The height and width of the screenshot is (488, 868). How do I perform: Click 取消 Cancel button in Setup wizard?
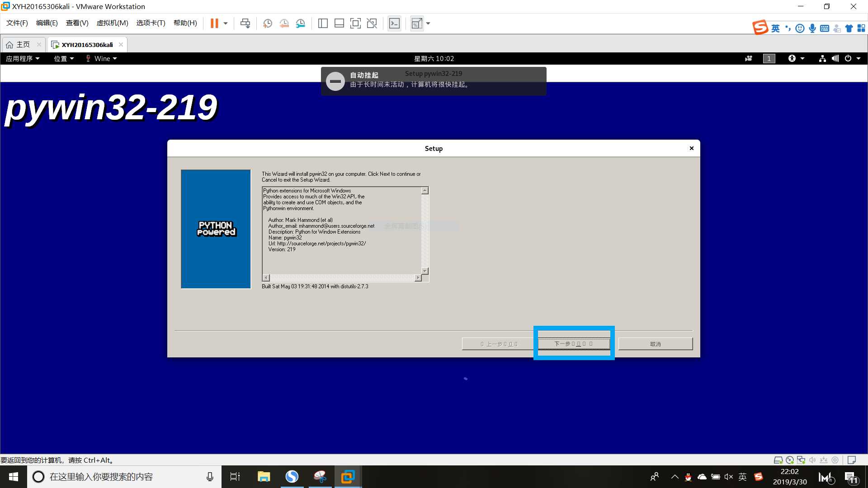pos(656,344)
